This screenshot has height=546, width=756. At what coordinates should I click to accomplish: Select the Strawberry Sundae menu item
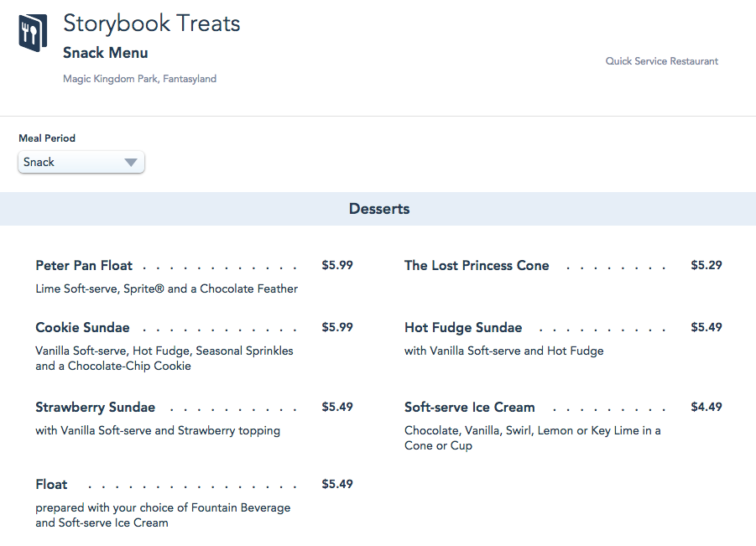[95, 407]
